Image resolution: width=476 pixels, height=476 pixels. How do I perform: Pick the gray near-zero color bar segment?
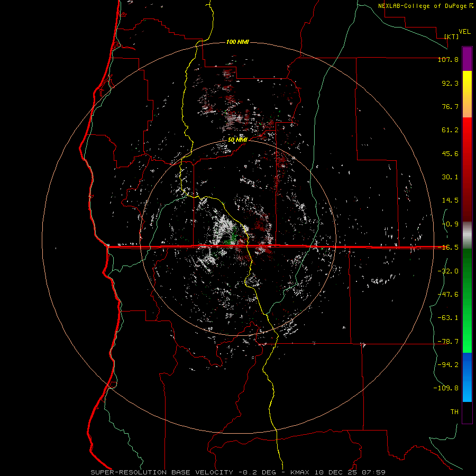tap(467, 235)
